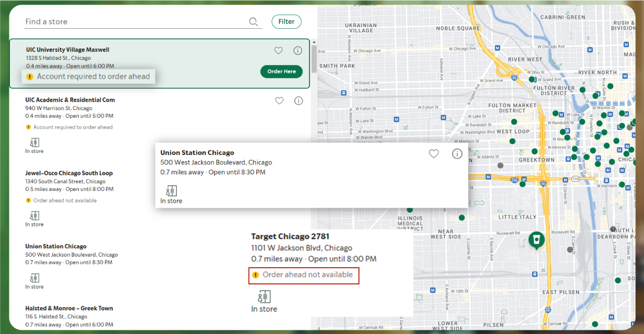Click gray store dot near S Canal St
Image resolution: width=644 pixels, height=334 pixels.
tap(570, 249)
